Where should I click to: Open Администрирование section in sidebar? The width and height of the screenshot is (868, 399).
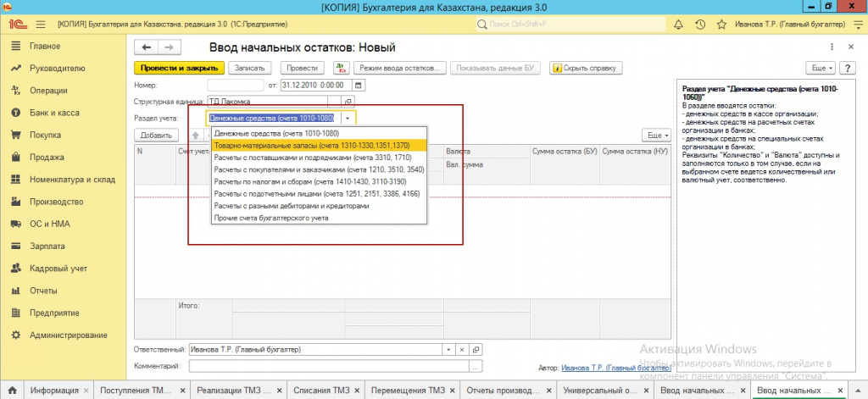68,335
